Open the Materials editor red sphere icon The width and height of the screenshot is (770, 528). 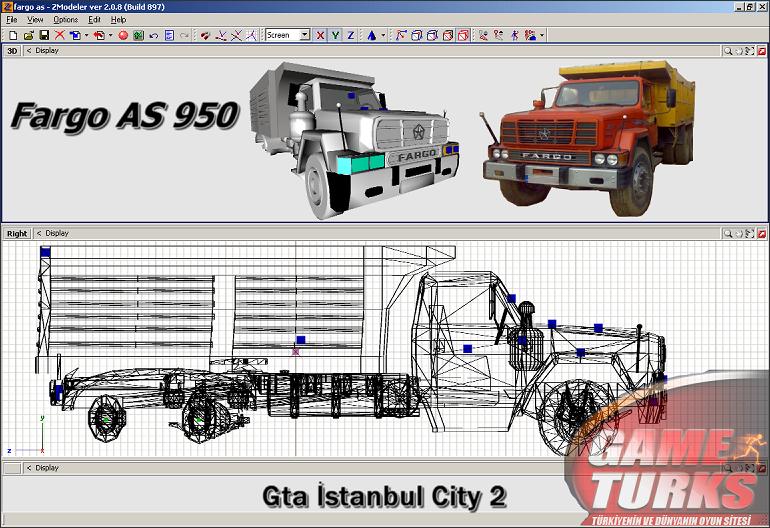pyautogui.click(x=123, y=35)
